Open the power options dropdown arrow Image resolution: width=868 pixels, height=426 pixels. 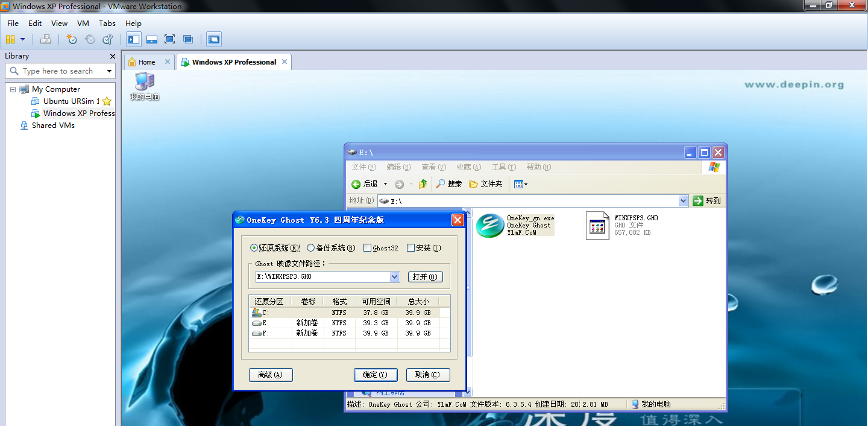pos(23,39)
